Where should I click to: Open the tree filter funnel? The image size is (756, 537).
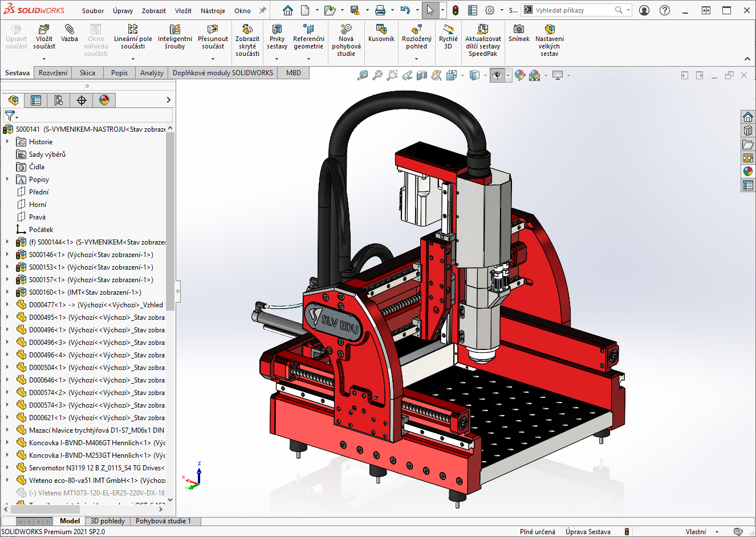click(10, 115)
